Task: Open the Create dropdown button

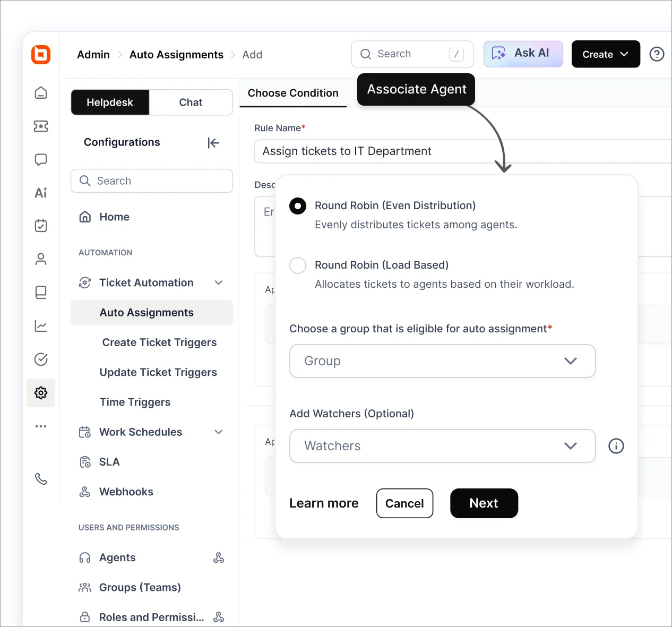Action: click(606, 54)
